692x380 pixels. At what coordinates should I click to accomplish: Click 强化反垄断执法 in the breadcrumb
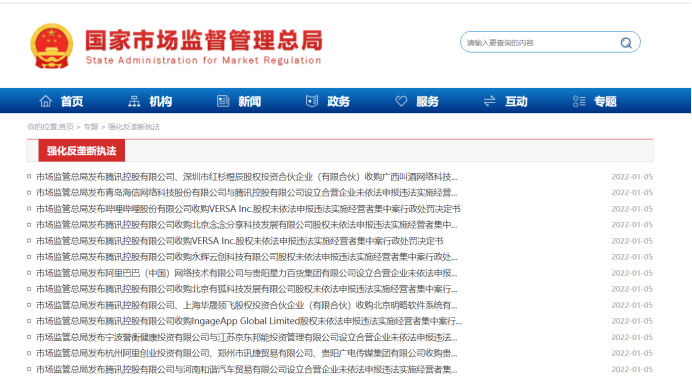[134, 127]
